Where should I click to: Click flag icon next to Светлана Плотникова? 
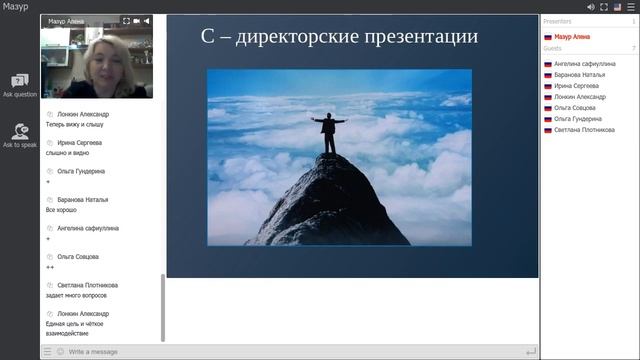548,130
